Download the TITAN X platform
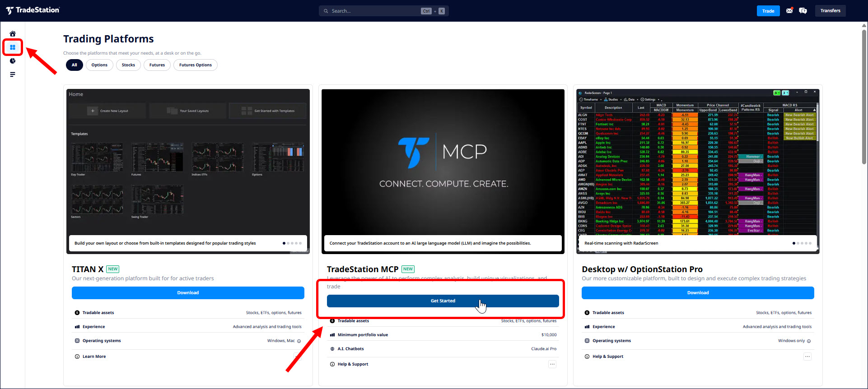The image size is (868, 389). (x=188, y=293)
